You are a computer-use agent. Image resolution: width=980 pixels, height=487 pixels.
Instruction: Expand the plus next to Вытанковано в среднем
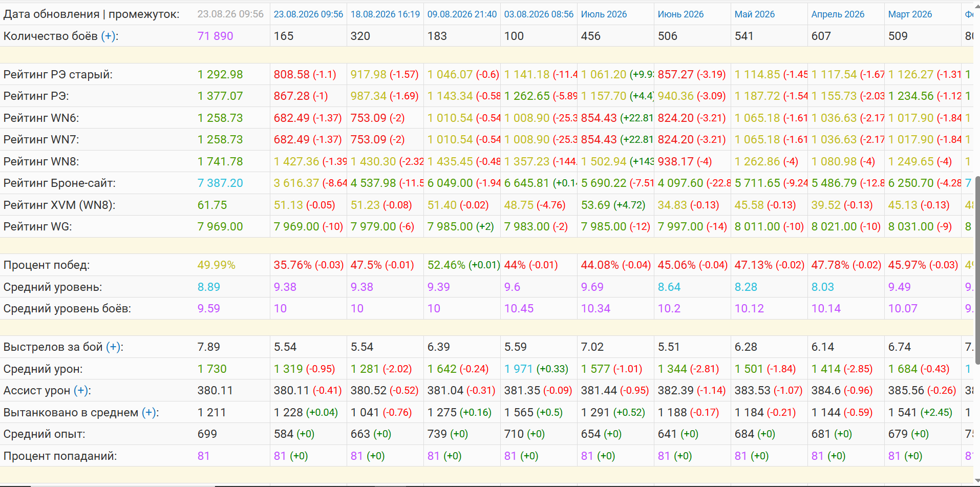click(149, 412)
